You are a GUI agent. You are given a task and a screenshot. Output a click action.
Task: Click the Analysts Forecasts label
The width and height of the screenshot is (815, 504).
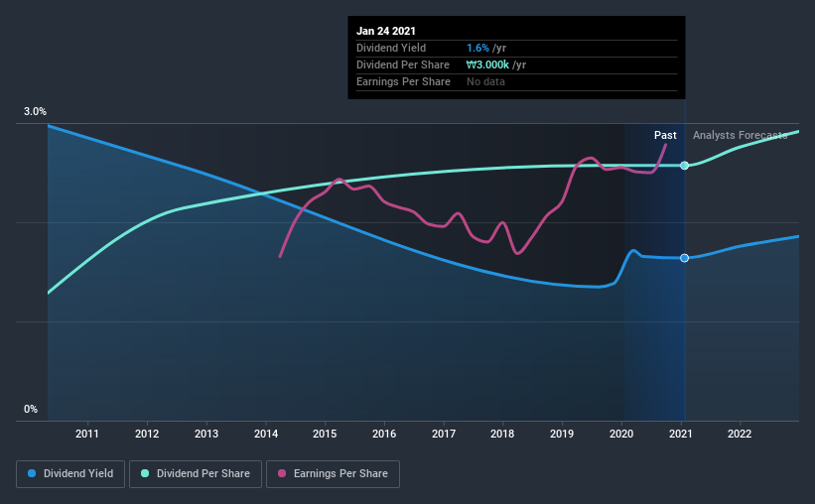[741, 135]
